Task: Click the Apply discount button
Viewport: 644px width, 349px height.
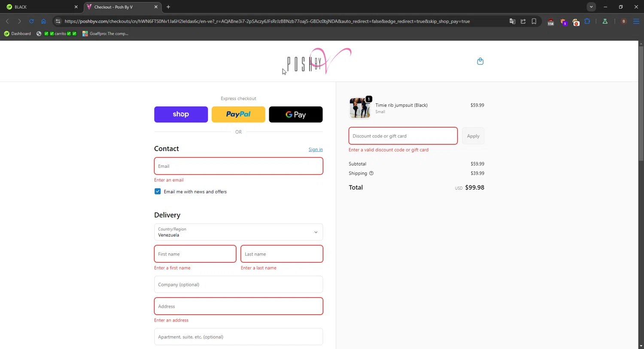Action: pyautogui.click(x=473, y=136)
